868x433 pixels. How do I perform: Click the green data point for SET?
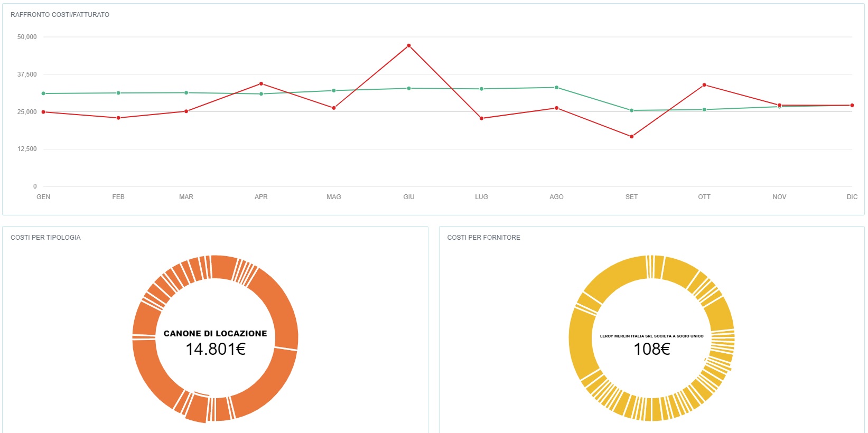tap(631, 110)
